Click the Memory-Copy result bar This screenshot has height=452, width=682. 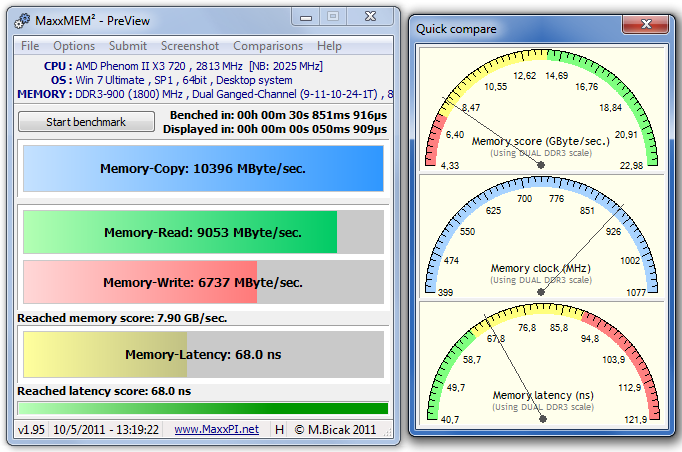pos(203,169)
